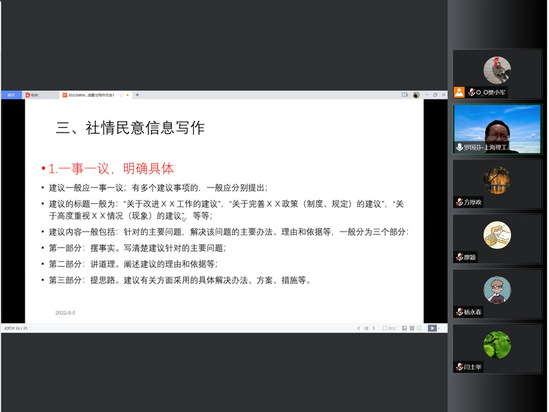Click microphone icon on speaker video tile
Viewport: 549px width, 412px height.
tap(459, 147)
